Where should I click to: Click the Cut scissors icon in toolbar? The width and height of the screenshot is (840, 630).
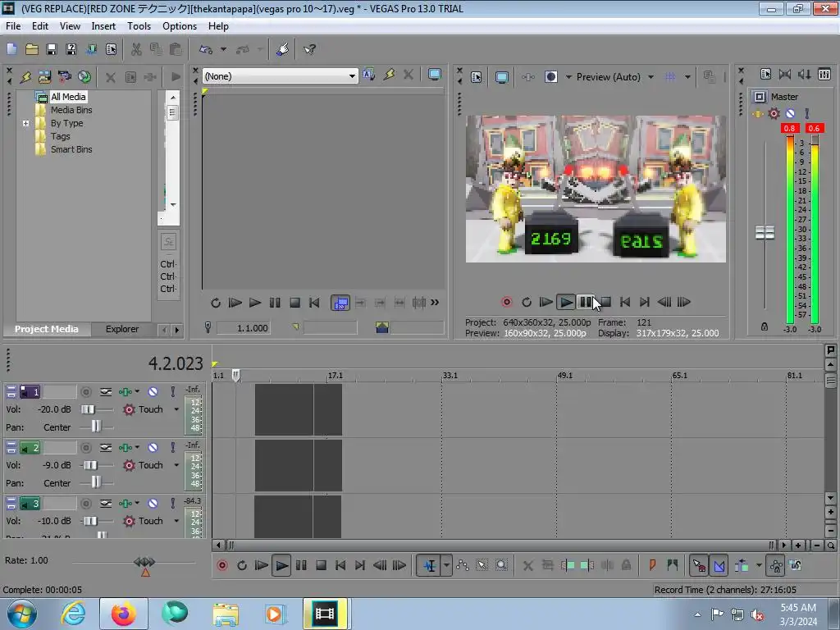point(136,49)
